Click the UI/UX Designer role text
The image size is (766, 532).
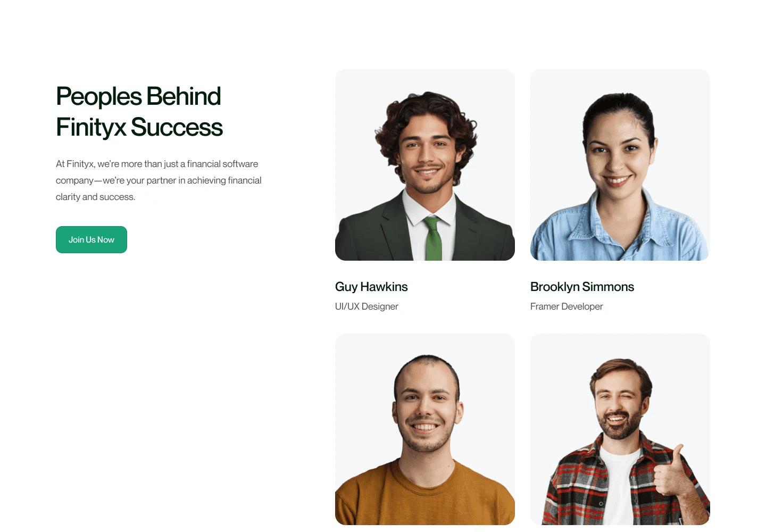click(x=367, y=306)
